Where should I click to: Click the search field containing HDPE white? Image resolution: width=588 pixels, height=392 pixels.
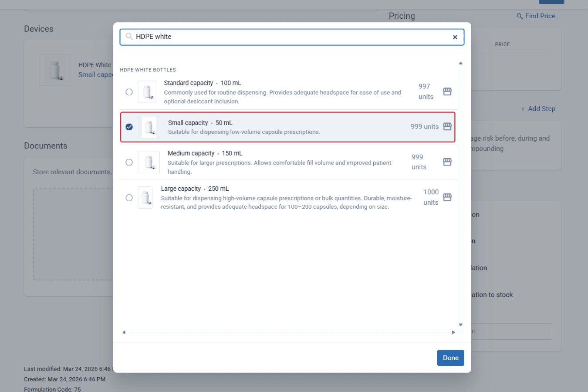(292, 37)
